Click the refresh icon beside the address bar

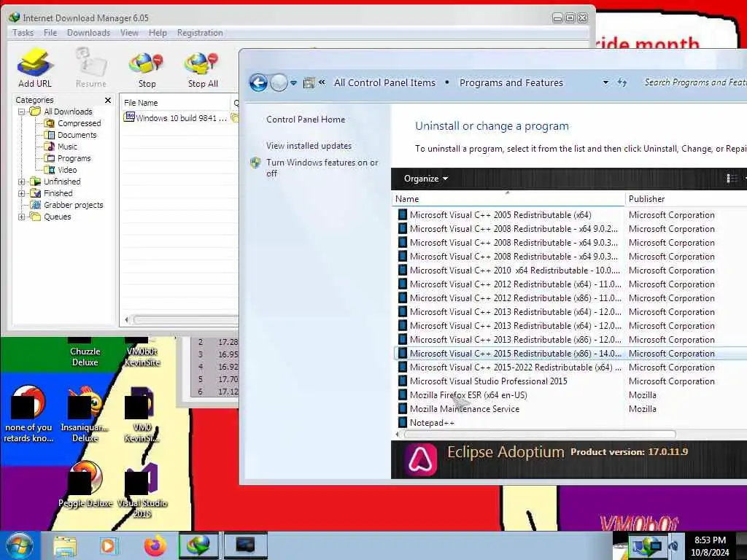tap(622, 82)
